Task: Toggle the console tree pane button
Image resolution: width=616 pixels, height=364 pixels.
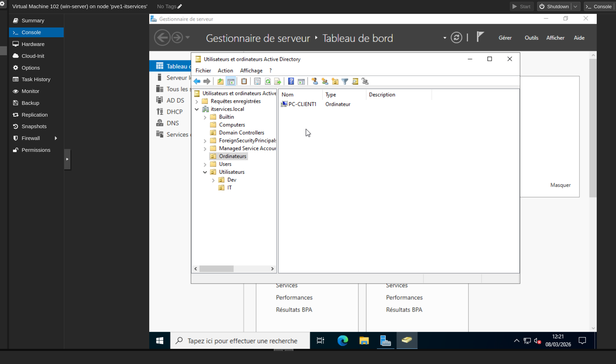Action: [x=231, y=81]
